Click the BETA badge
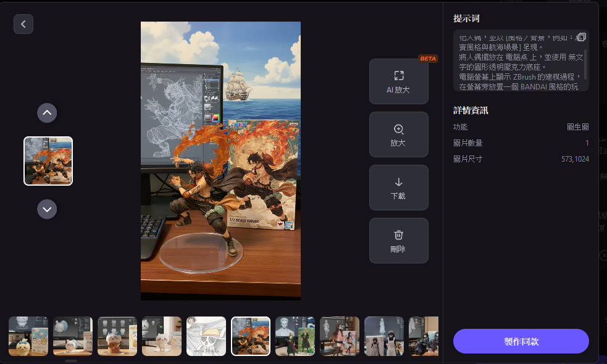The image size is (607, 364). [428, 59]
